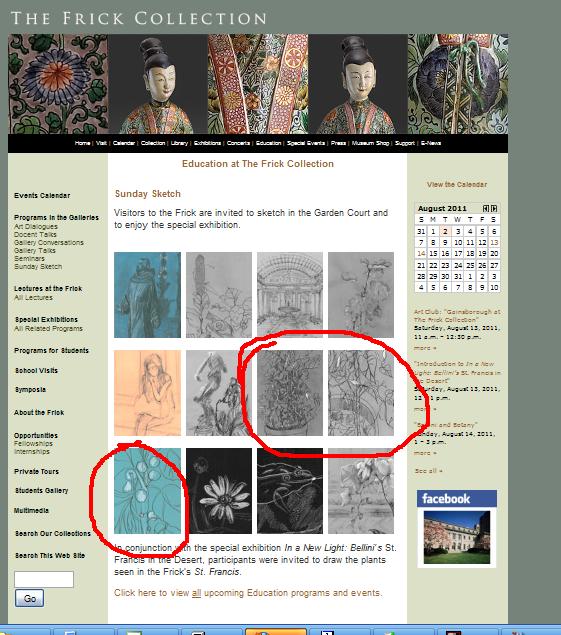Open Education in the navigation bar
The width and height of the screenshot is (561, 635).
coord(268,143)
